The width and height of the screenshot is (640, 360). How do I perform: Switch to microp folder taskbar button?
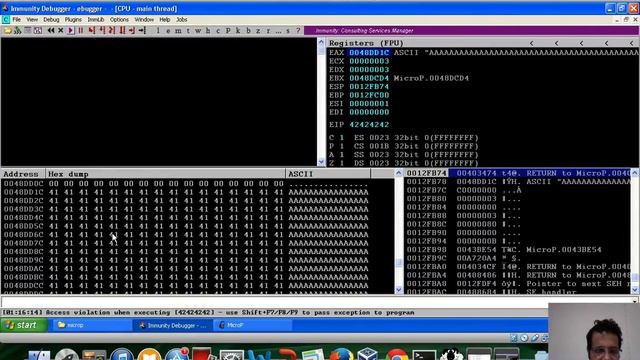click(x=91, y=325)
